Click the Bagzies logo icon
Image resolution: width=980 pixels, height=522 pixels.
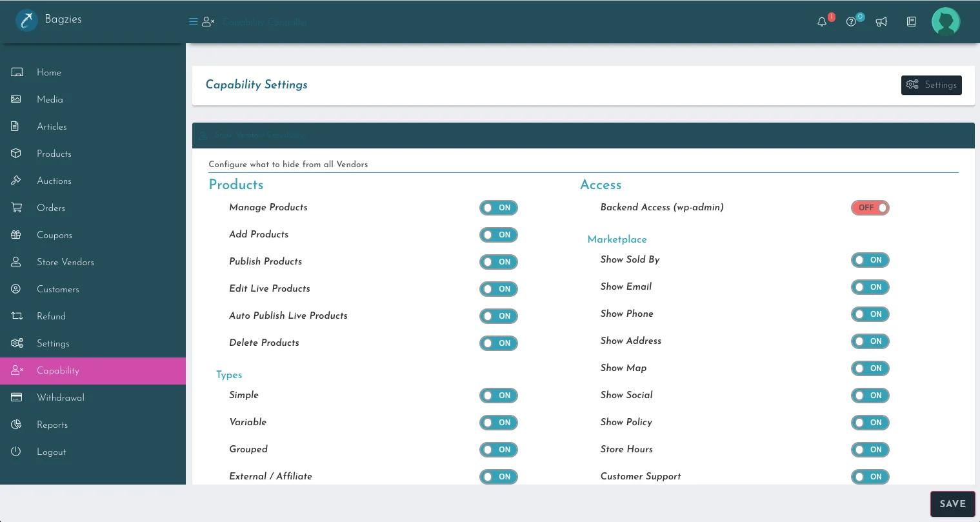(x=26, y=21)
